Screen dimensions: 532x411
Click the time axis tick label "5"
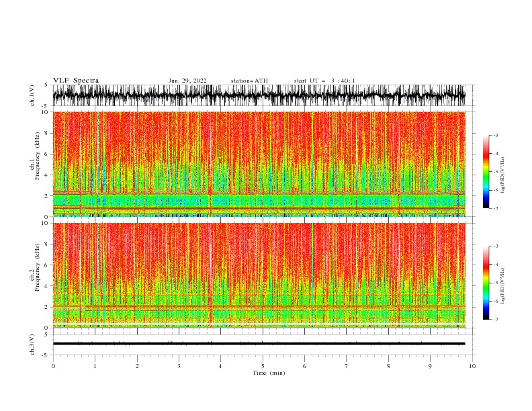click(263, 366)
